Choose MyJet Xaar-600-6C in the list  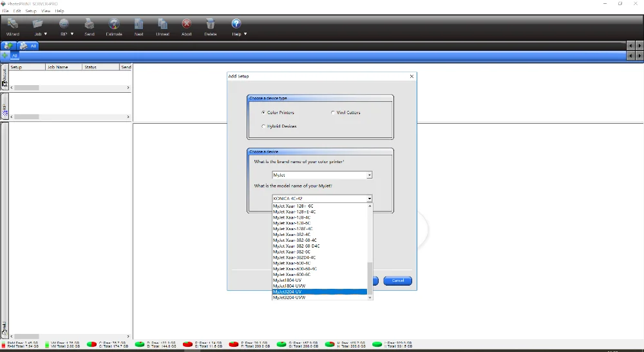(x=319, y=274)
